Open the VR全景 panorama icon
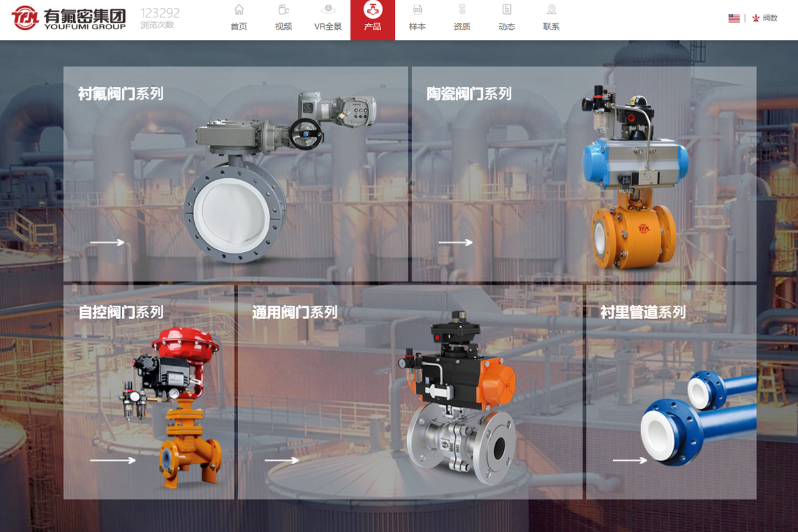Screen dimensions: 798x532 328,10
